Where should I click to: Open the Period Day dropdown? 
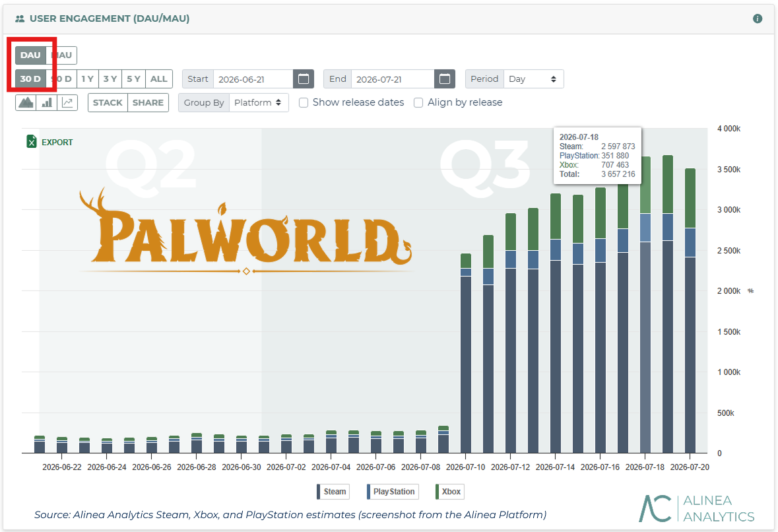coord(533,79)
